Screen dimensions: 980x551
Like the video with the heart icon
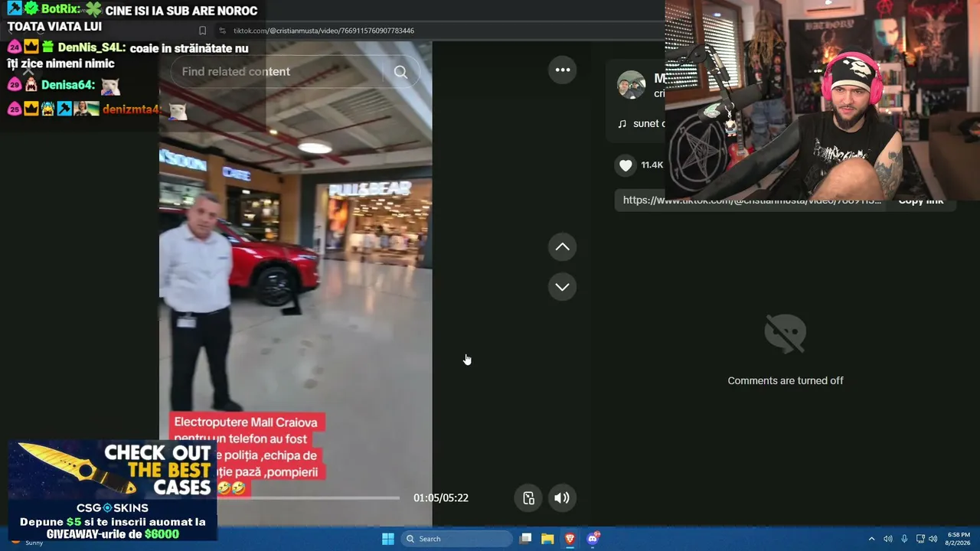coord(626,165)
